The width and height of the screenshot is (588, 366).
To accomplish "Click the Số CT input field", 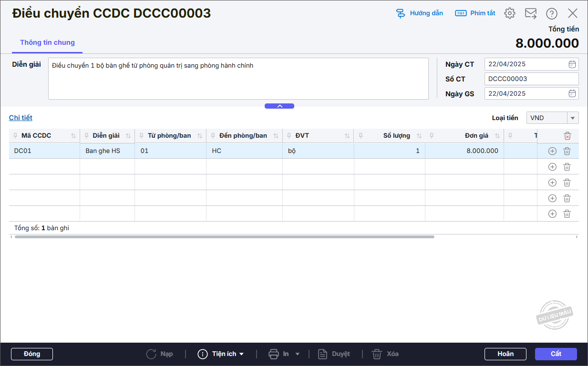I will (531, 79).
